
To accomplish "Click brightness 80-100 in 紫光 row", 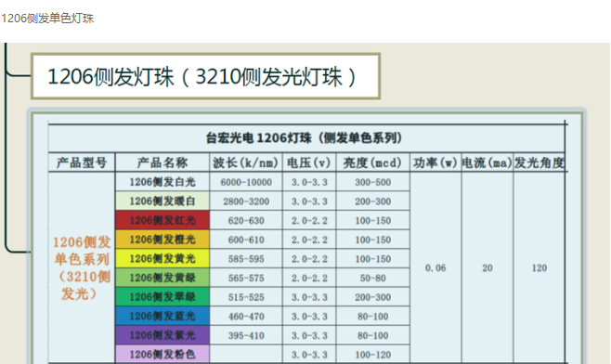I will click(x=373, y=335).
